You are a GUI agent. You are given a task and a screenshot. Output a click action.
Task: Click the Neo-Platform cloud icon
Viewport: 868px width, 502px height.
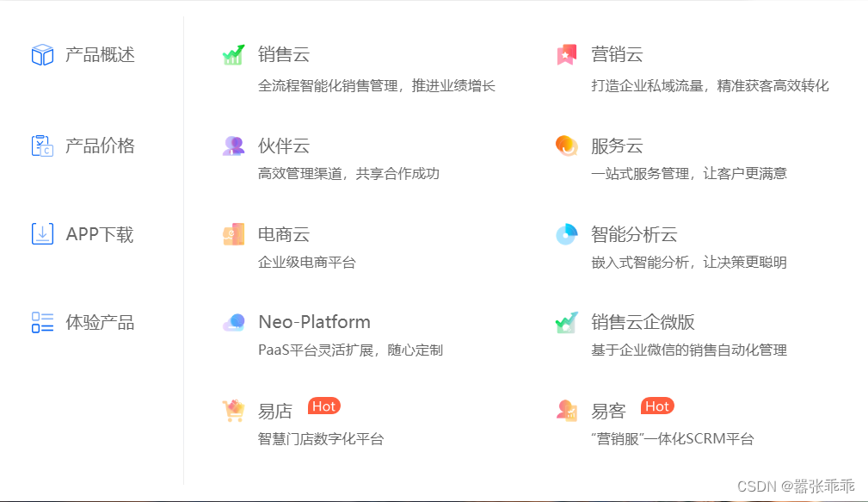[232, 321]
